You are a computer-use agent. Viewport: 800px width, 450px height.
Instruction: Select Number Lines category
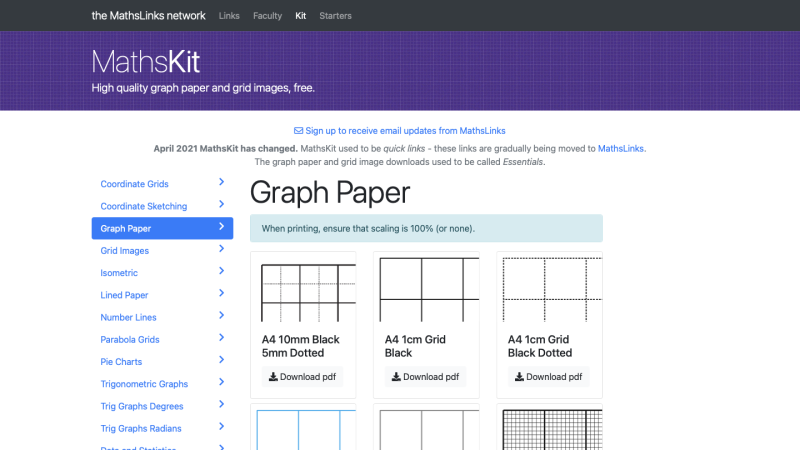[x=162, y=317]
